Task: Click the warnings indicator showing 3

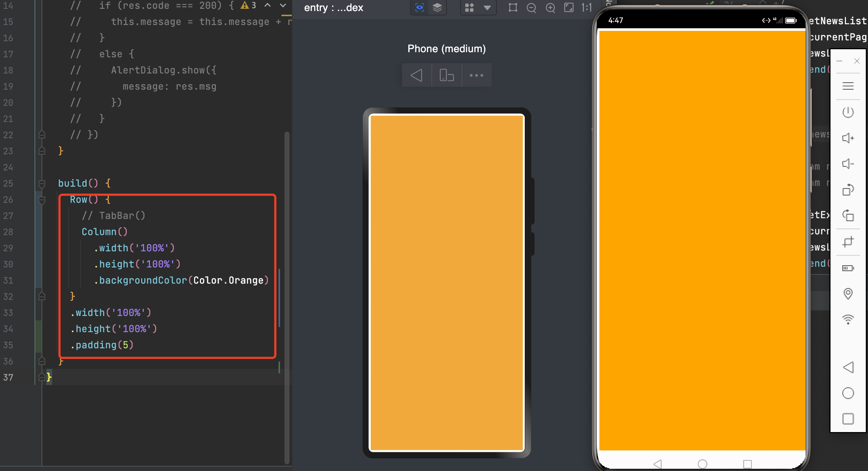Action: tap(248, 5)
